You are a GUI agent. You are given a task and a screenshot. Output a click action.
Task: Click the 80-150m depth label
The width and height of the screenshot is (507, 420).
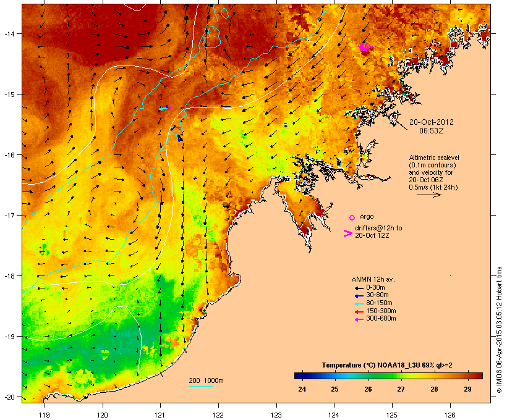(379, 303)
